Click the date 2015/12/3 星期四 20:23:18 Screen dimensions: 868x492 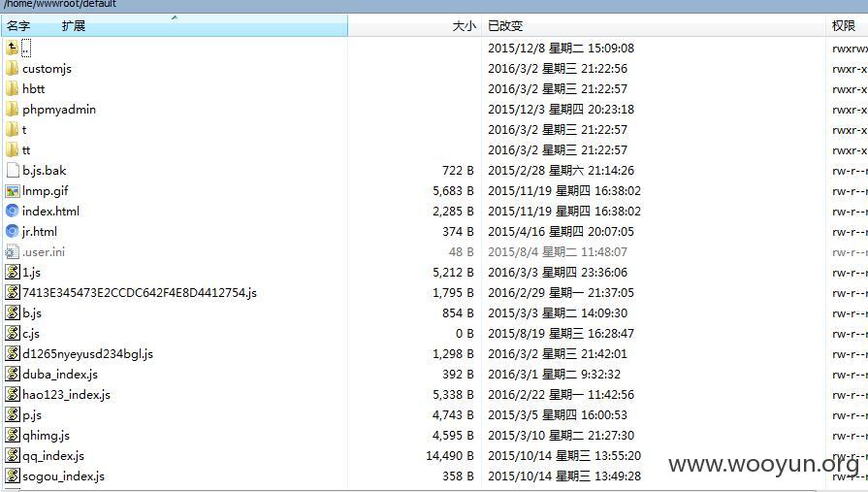point(561,109)
